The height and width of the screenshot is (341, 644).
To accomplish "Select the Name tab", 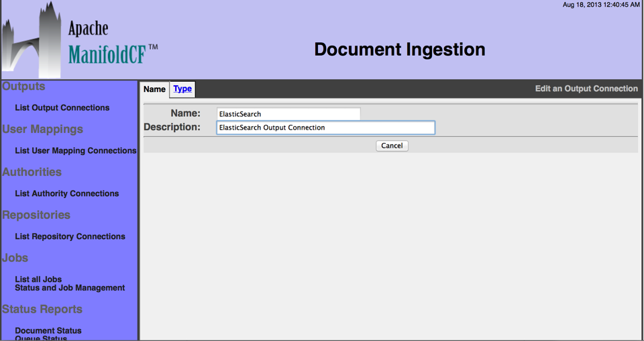I will [x=154, y=89].
